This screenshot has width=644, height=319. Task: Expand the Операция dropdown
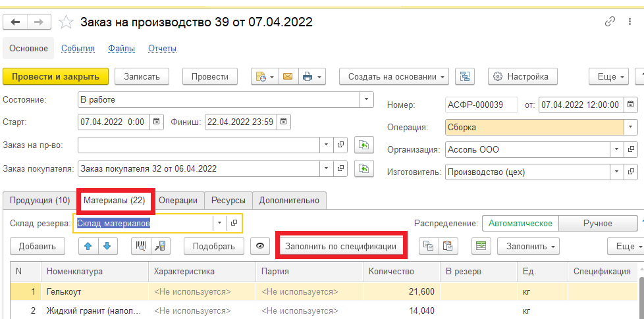[630, 127]
